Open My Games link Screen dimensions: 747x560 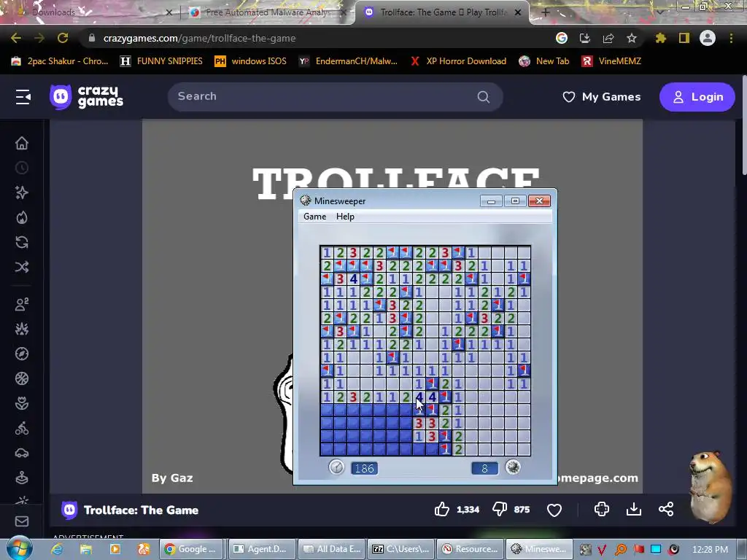pyautogui.click(x=601, y=97)
